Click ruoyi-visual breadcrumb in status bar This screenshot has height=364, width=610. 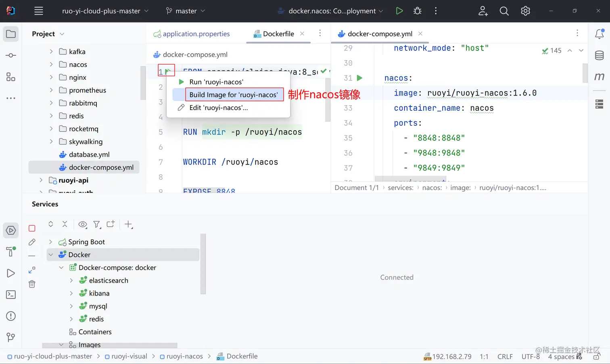click(126, 356)
